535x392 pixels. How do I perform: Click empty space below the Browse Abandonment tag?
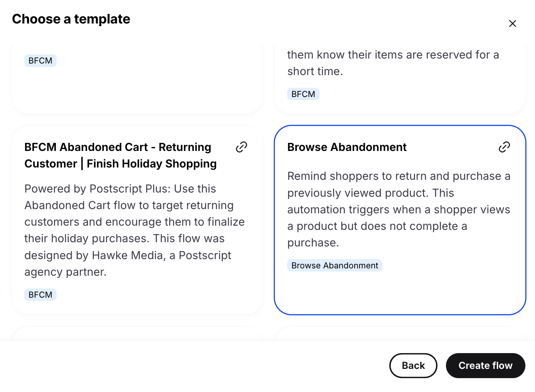(x=399, y=293)
